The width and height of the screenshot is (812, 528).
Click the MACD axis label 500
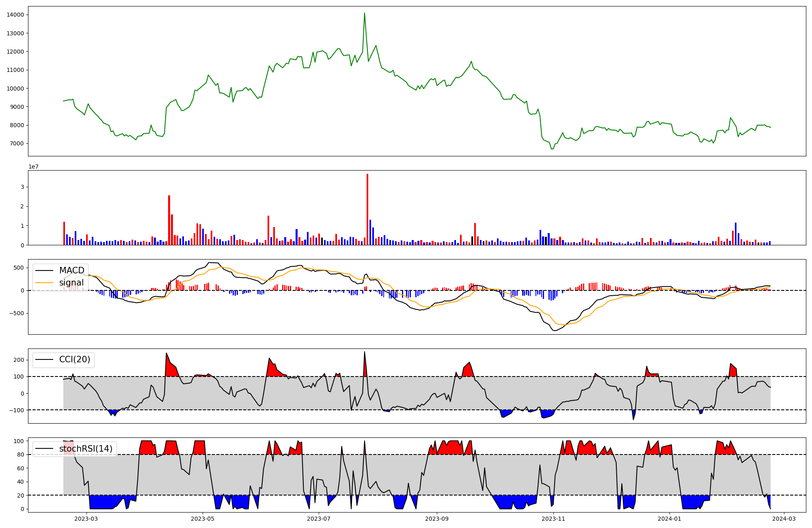(x=18, y=268)
